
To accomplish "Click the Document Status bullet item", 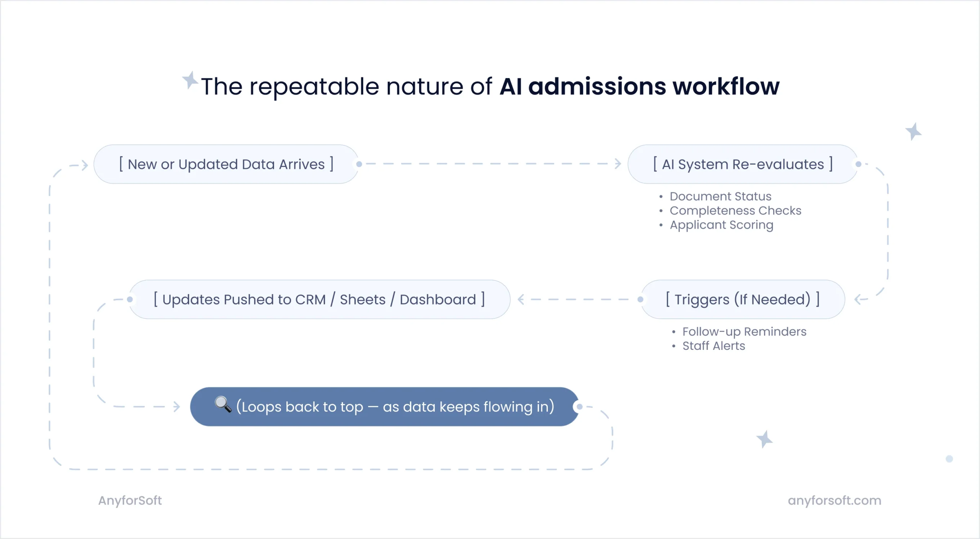I will (720, 196).
